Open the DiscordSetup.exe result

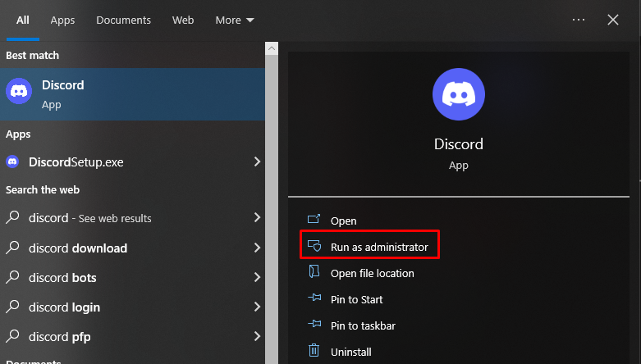(x=132, y=162)
